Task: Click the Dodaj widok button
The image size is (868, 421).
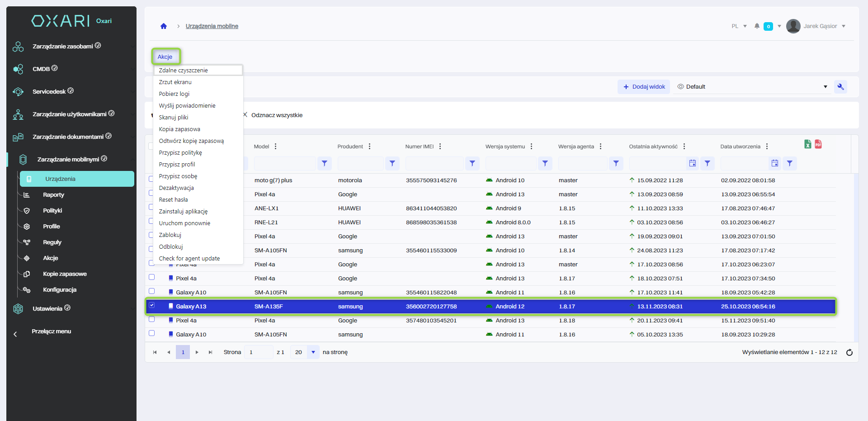Action: (644, 87)
